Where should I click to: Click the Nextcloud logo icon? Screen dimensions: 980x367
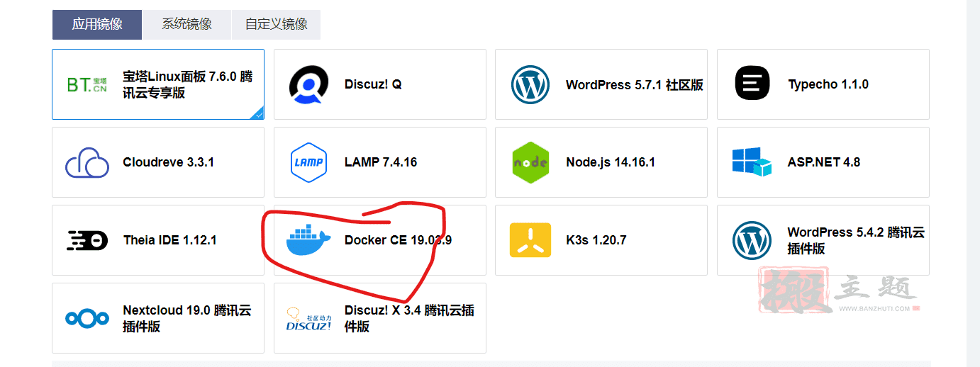[x=87, y=318]
